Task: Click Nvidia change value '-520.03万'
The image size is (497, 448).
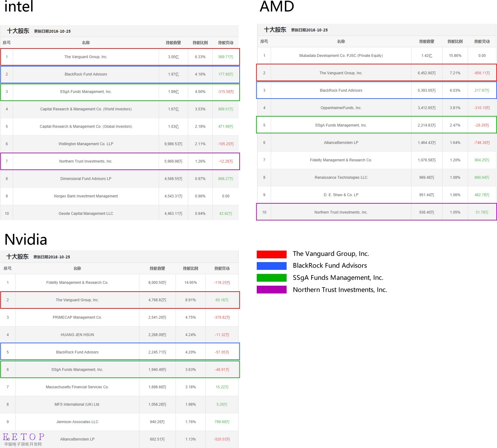Action: (x=222, y=439)
